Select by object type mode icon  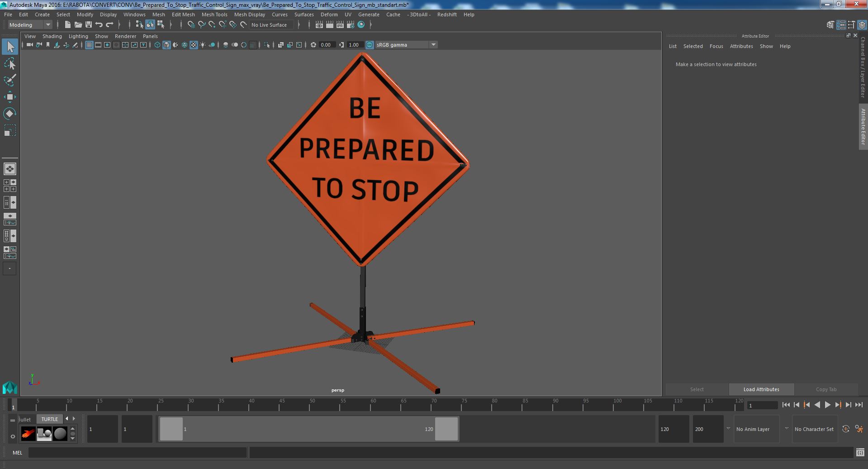coord(150,25)
